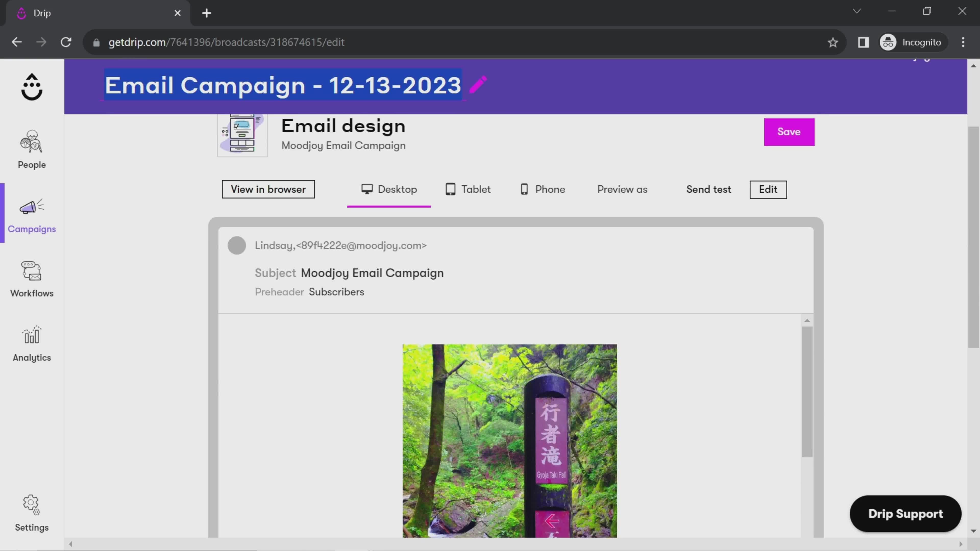Select the Phone preview toggle
The image size is (980, 551).
(543, 189)
